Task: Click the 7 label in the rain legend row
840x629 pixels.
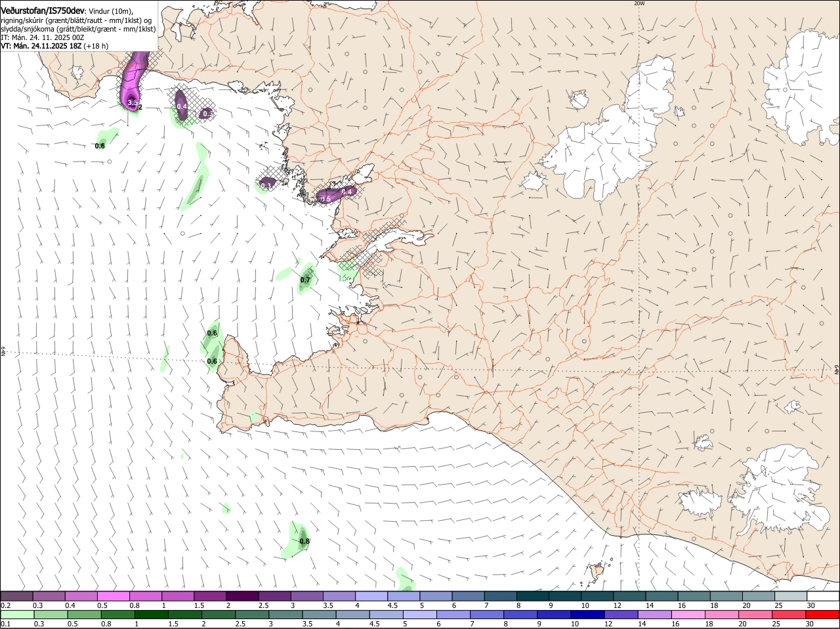Action: click(472, 624)
